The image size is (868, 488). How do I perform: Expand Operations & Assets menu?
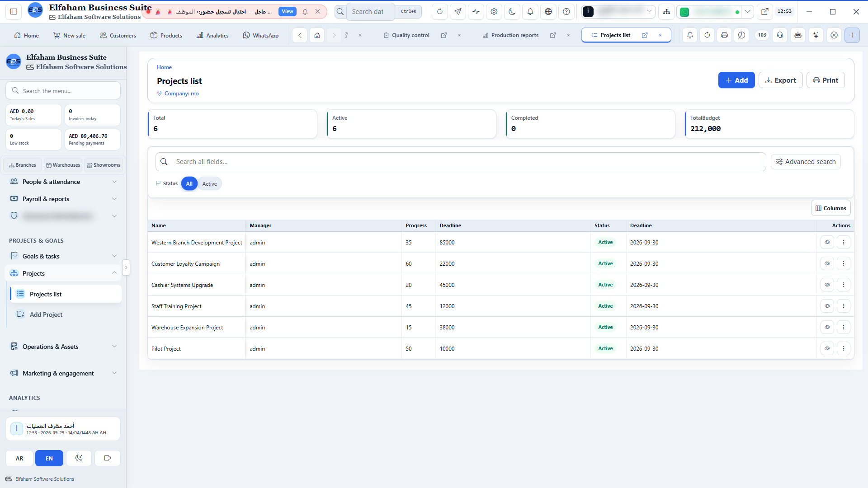click(x=63, y=347)
